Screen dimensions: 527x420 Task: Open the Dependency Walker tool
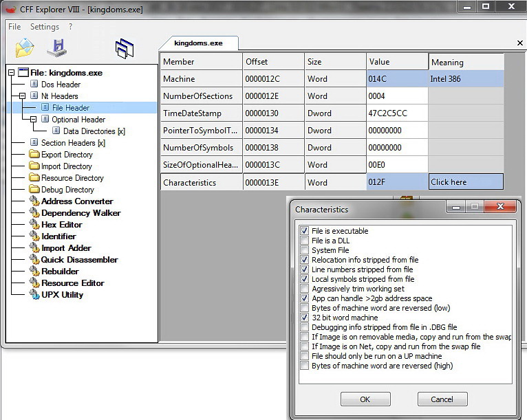[81, 213]
